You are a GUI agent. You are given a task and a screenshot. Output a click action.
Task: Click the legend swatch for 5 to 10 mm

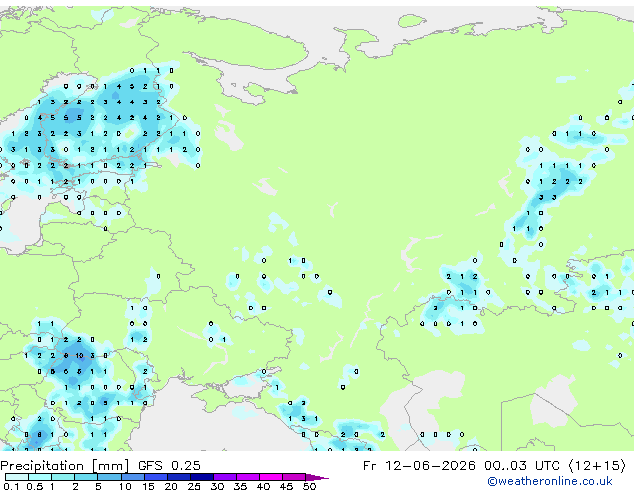click(x=109, y=477)
